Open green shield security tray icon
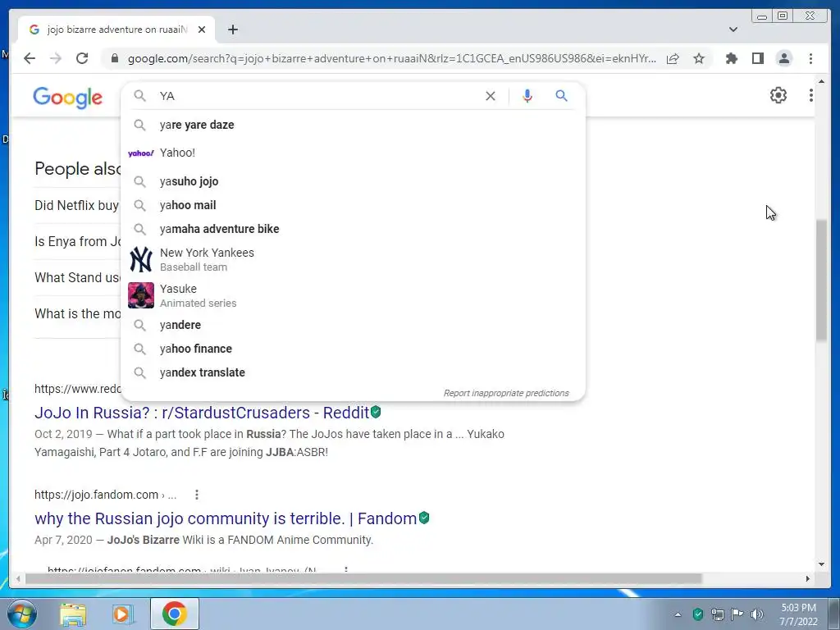The width and height of the screenshot is (840, 630). coord(697,614)
